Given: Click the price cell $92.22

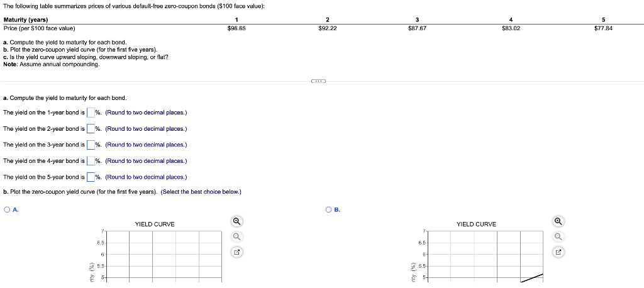Looking at the screenshot, I should (x=327, y=29).
